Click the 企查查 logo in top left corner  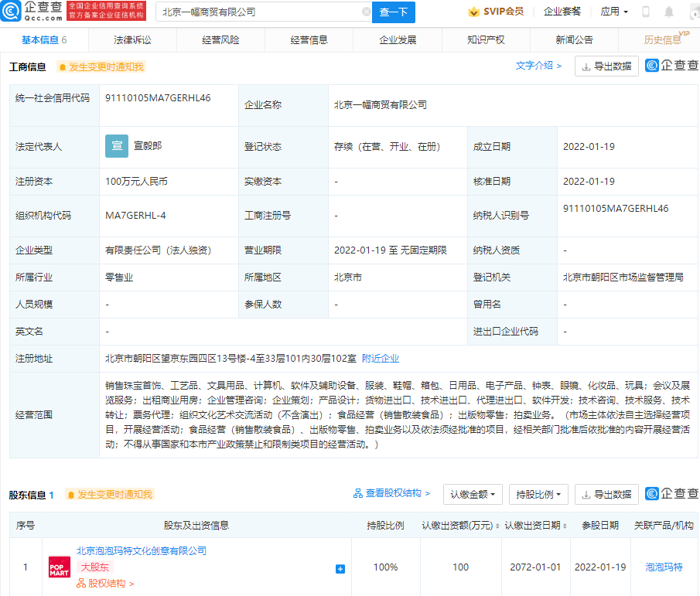[x=32, y=11]
